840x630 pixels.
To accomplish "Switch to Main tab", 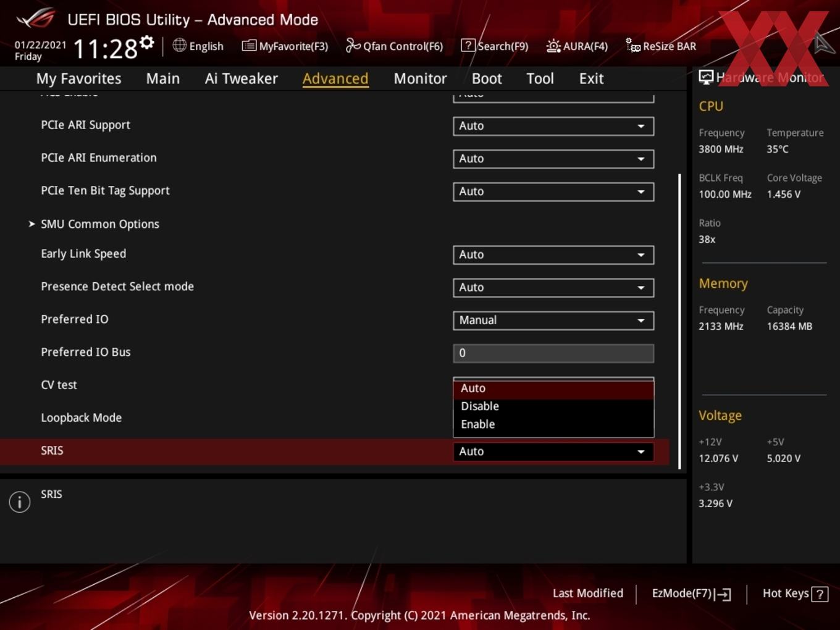I will click(163, 78).
